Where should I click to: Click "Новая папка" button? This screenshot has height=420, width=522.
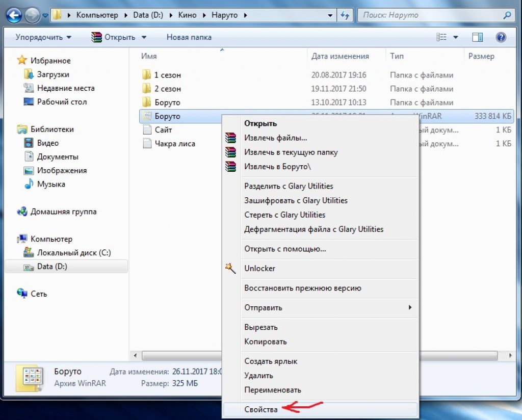click(x=189, y=37)
